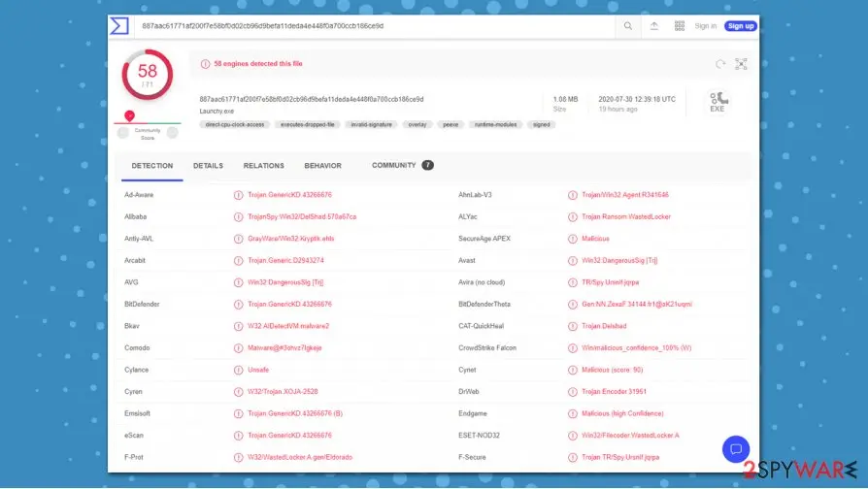Click 'Trojan.Delshad' CAT-QuickHeal result

point(604,326)
